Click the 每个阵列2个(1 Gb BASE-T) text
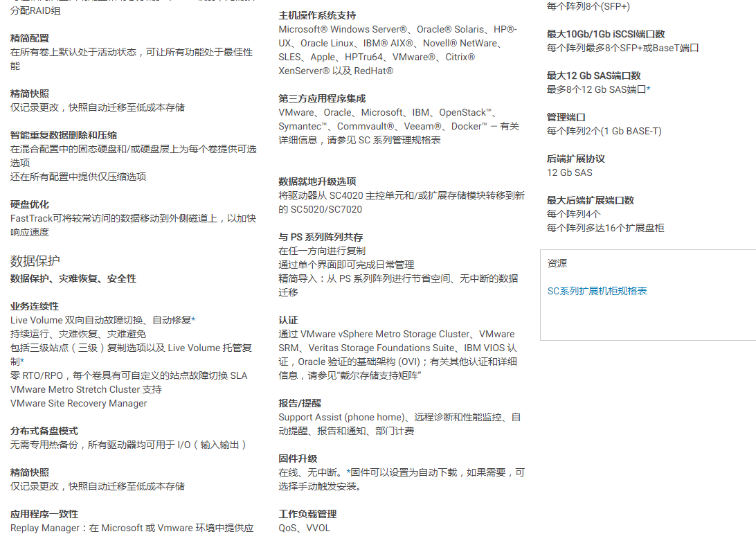The image size is (756, 534). 604,131
